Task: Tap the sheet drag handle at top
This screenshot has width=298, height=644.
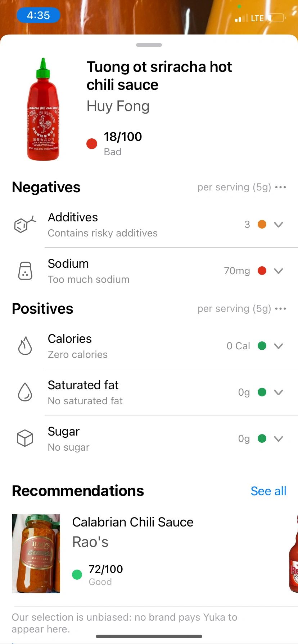Action: pyautogui.click(x=149, y=45)
